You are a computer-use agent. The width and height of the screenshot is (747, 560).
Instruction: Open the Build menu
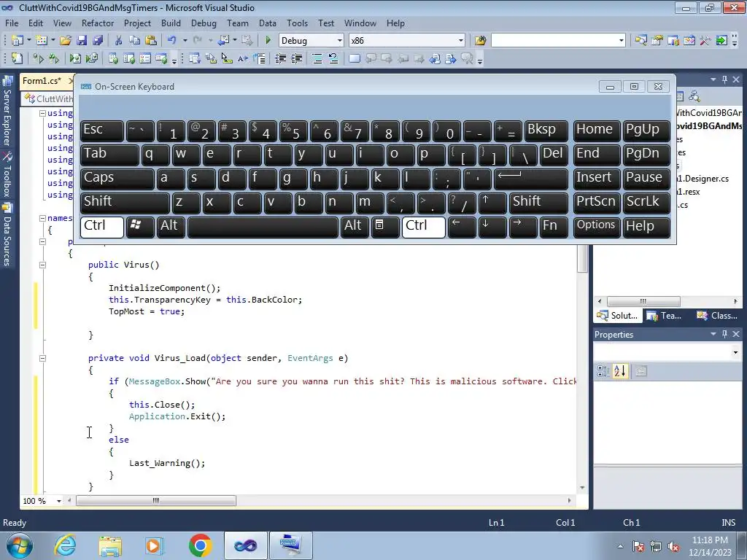point(171,23)
